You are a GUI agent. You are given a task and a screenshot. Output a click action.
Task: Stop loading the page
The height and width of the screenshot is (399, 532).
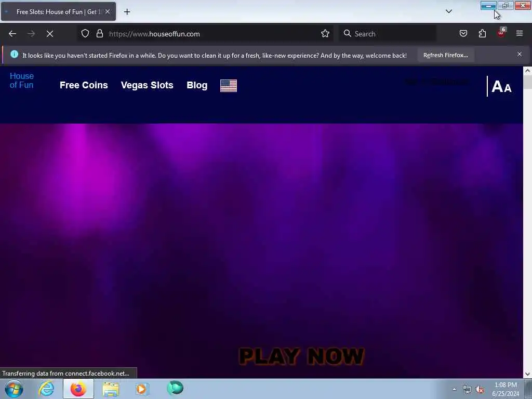[x=50, y=34]
